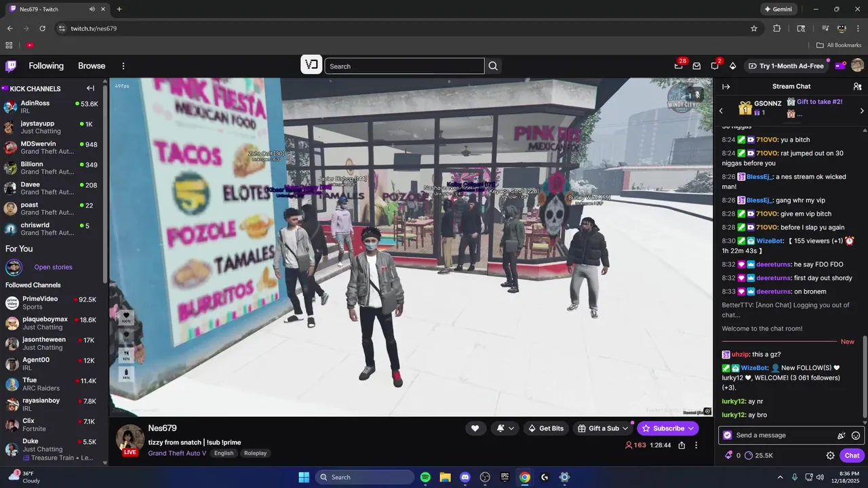This screenshot has height=488, width=868.
Task: Open the Bits cheer icon in chat input
Action: coord(842,436)
